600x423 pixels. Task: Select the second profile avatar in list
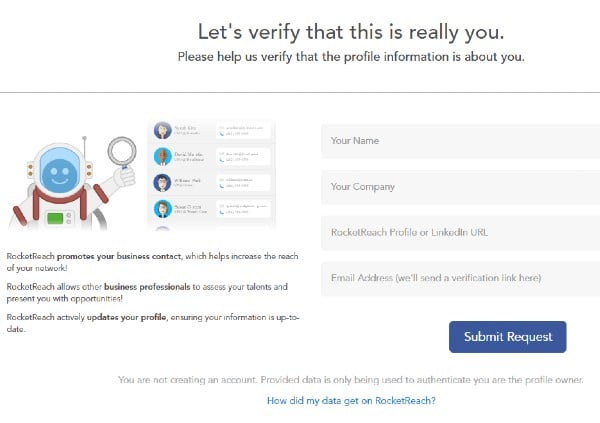coord(163,157)
